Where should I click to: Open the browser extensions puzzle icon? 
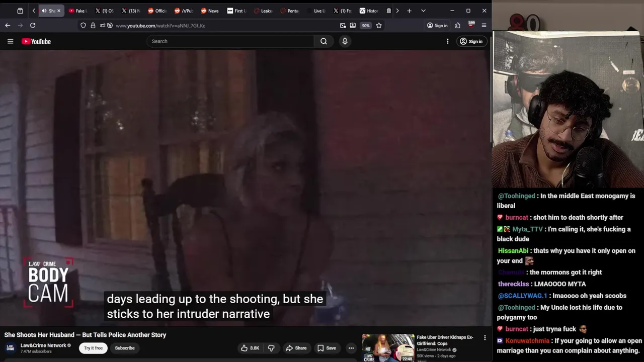458,25
